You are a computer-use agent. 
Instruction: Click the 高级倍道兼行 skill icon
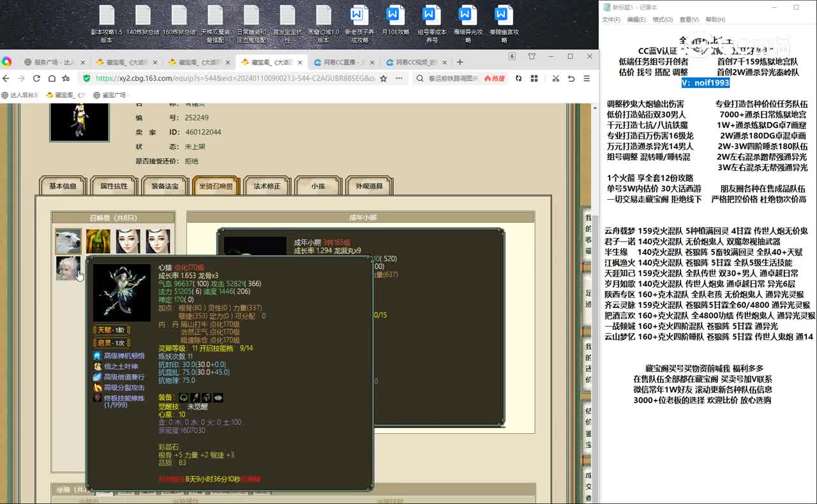[x=97, y=377]
